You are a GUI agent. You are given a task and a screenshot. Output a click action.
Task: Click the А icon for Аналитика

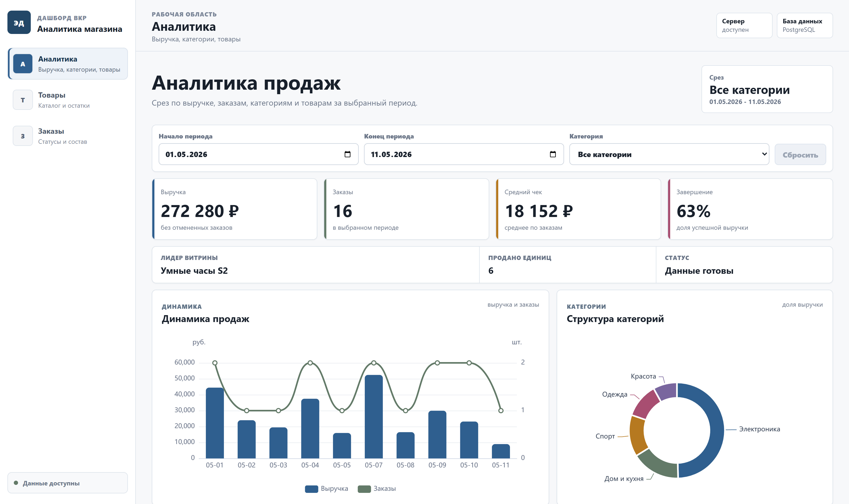[23, 64]
